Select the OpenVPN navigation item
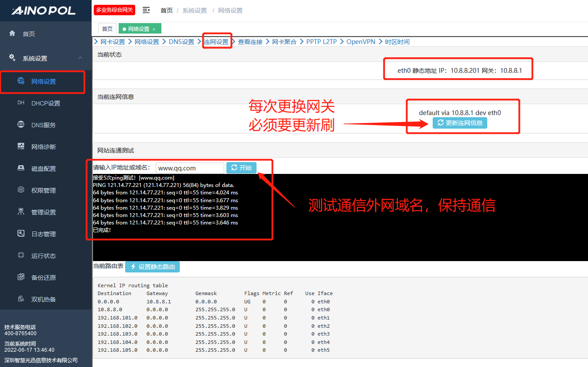 tap(361, 42)
